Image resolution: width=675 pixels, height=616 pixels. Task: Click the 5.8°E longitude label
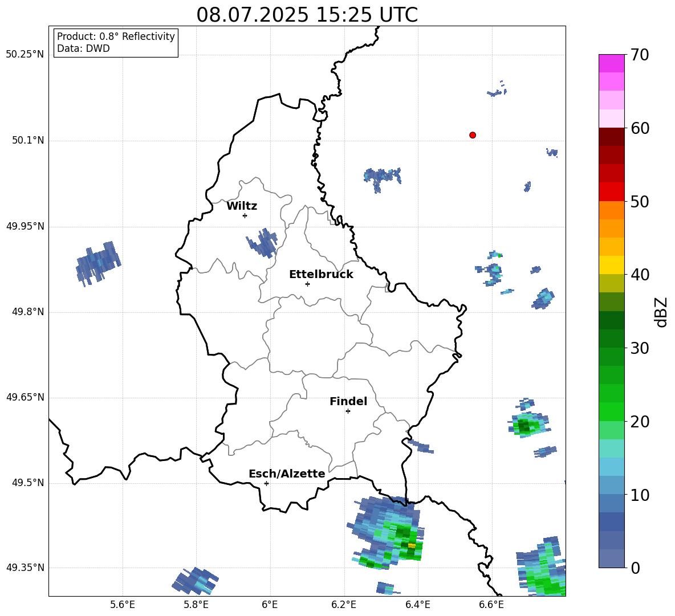click(196, 605)
